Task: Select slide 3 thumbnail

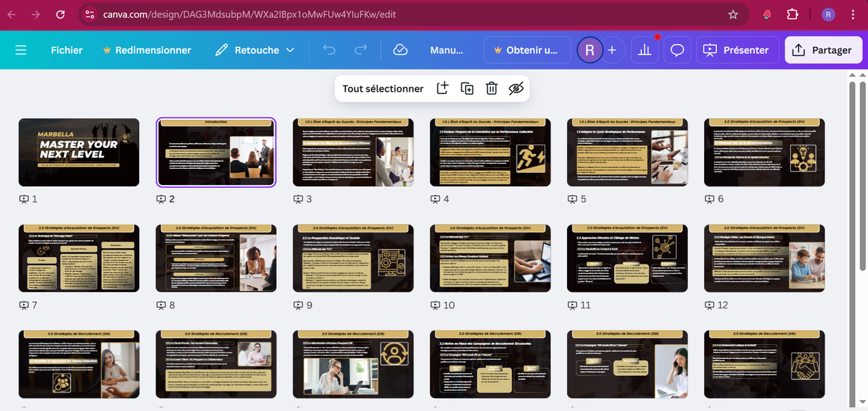Action: (353, 152)
